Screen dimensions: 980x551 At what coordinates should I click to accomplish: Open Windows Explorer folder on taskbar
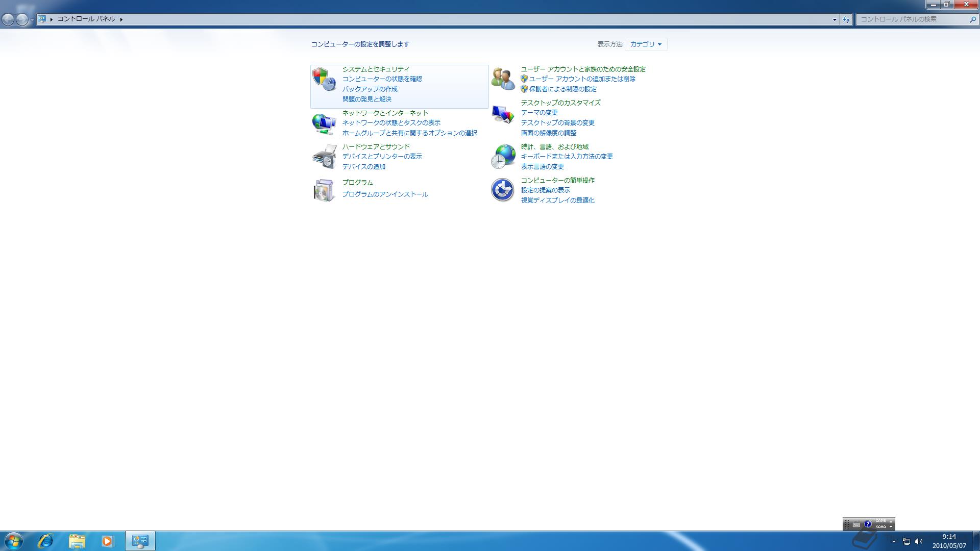pos(77,541)
